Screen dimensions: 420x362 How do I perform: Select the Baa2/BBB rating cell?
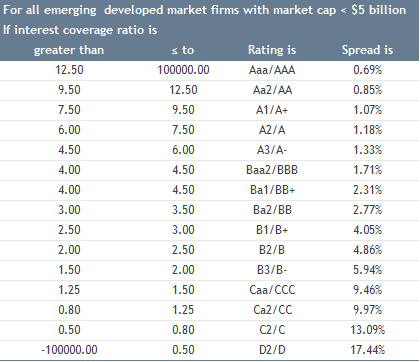[272, 170]
